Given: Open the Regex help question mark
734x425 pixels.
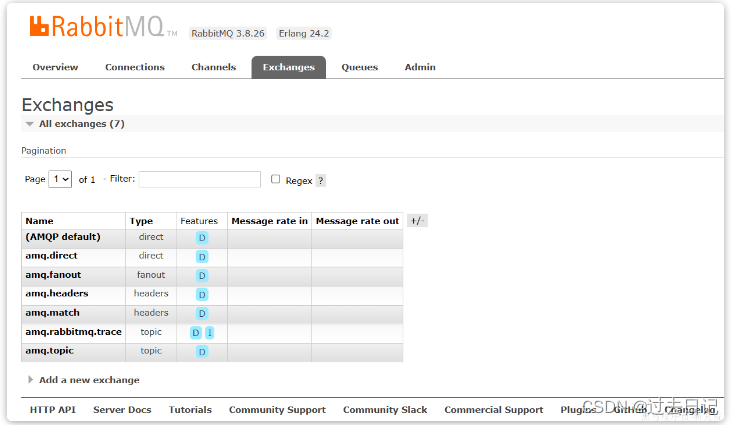Looking at the screenshot, I should pos(321,181).
